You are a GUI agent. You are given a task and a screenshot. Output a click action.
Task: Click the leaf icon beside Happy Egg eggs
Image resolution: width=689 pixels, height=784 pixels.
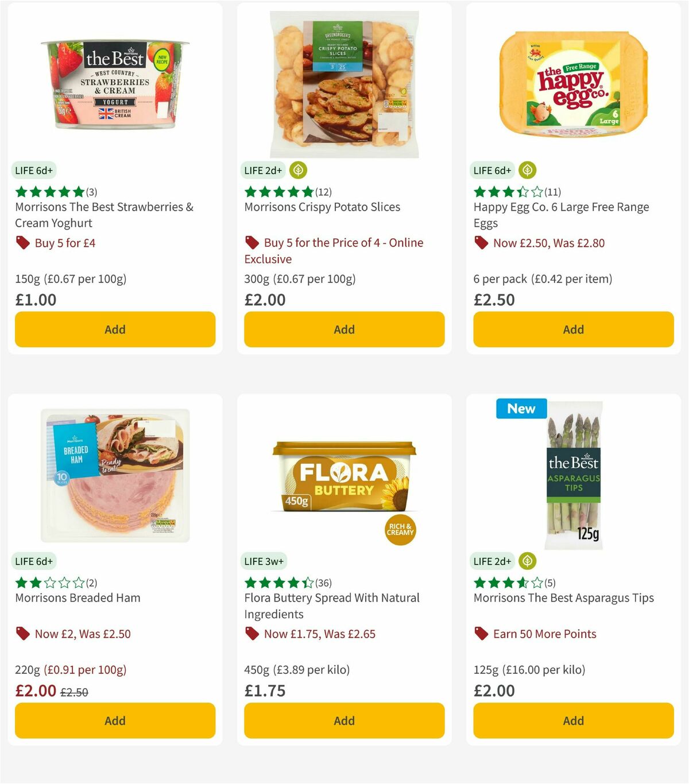(x=528, y=170)
